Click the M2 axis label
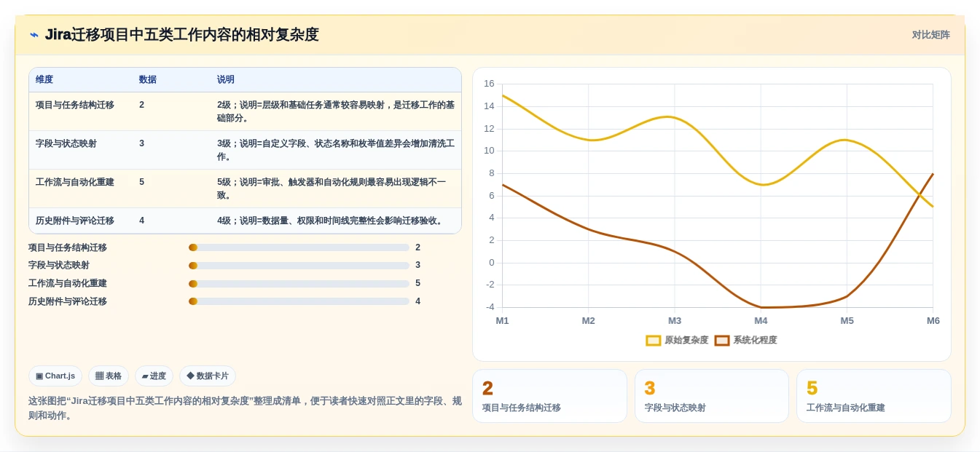The image size is (980, 452). (589, 321)
